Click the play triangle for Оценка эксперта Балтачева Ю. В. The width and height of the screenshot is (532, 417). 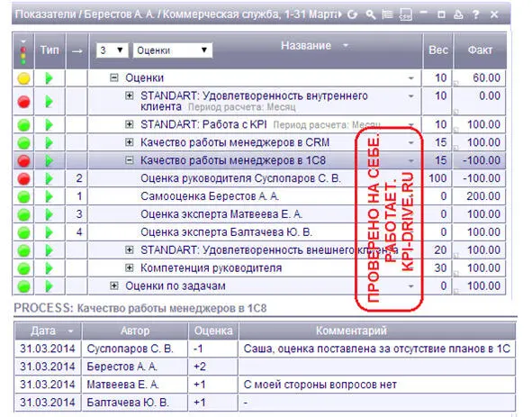click(x=49, y=232)
